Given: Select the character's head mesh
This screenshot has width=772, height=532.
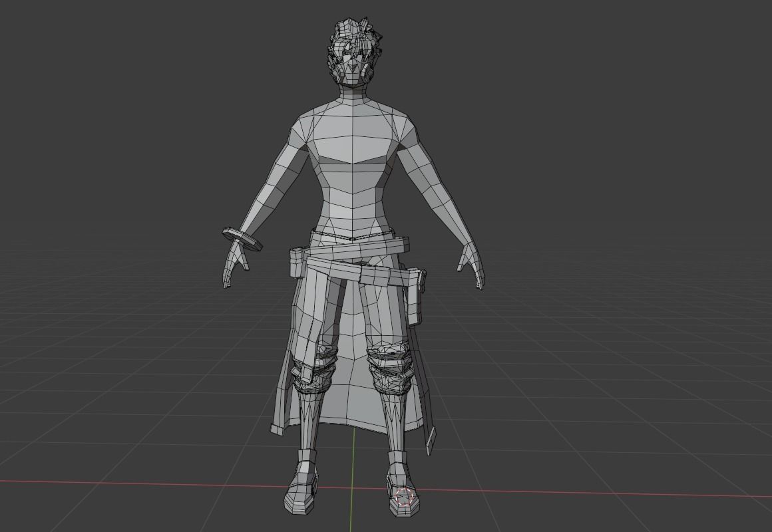Looking at the screenshot, I should (354, 53).
